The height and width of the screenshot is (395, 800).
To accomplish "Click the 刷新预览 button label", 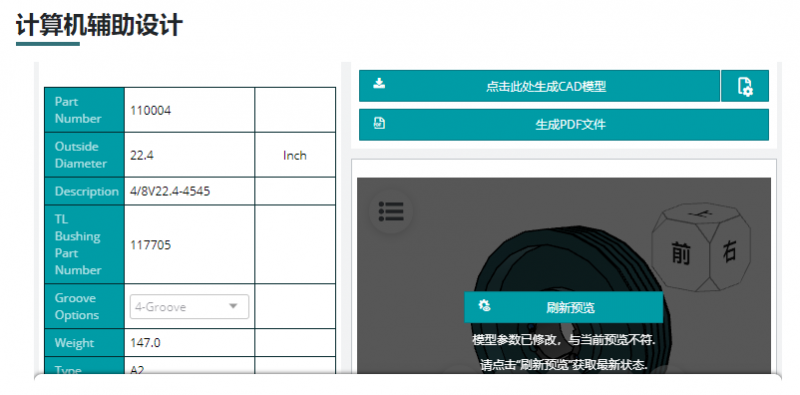I will [x=570, y=308].
